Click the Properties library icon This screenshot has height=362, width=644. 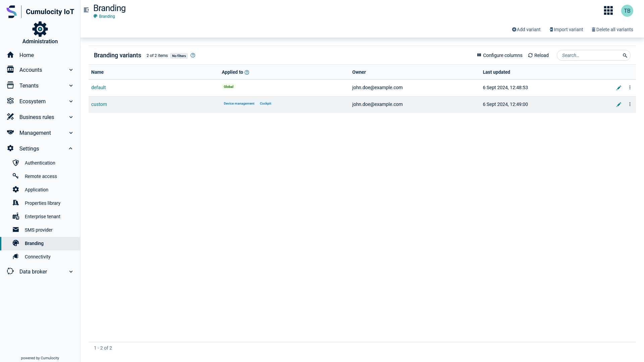click(x=16, y=203)
